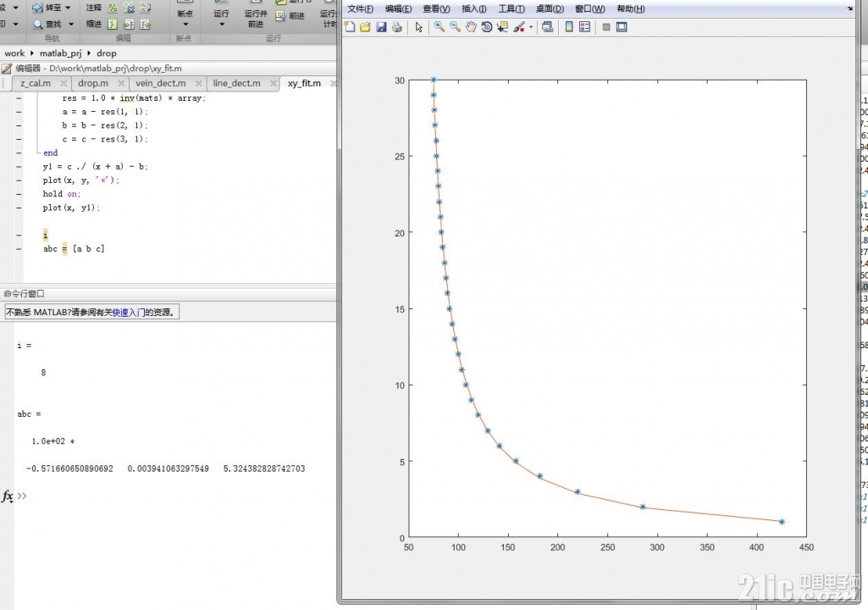Screen dimensions: 868x610
Task: Enable the Rotate 3D tool
Action: coord(487,26)
